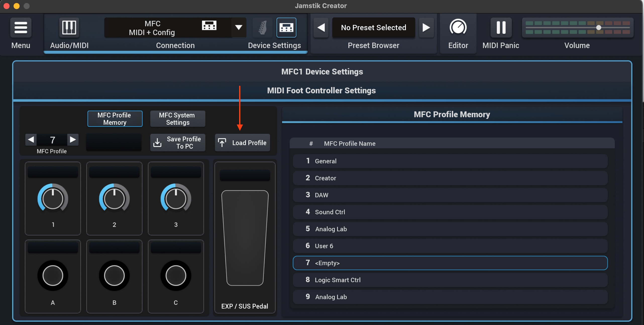Viewport: 644px width, 325px height.
Task: Open the hamburger Menu icon
Action: point(21,27)
